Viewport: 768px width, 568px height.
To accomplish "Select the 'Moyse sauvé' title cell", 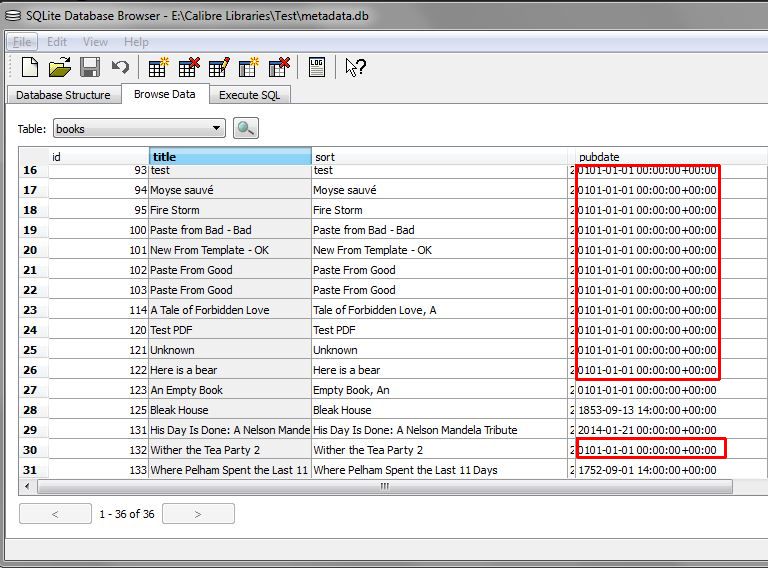I will pyautogui.click(x=230, y=190).
